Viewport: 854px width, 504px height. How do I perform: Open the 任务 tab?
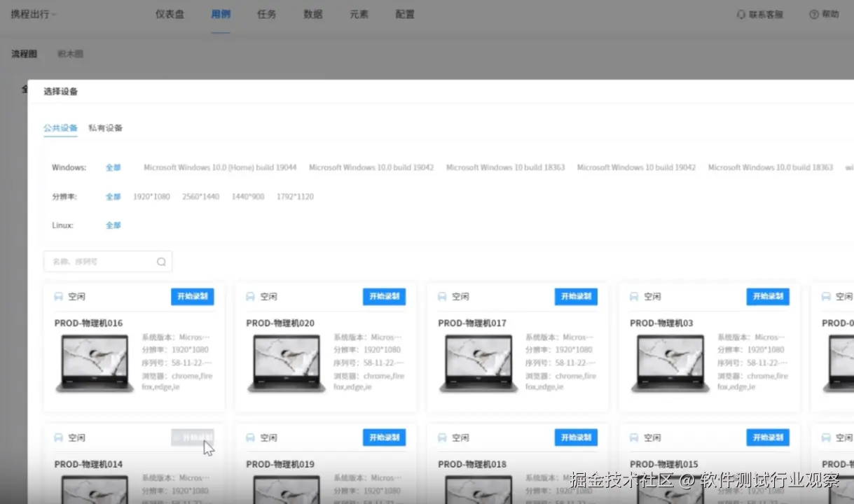(x=267, y=14)
